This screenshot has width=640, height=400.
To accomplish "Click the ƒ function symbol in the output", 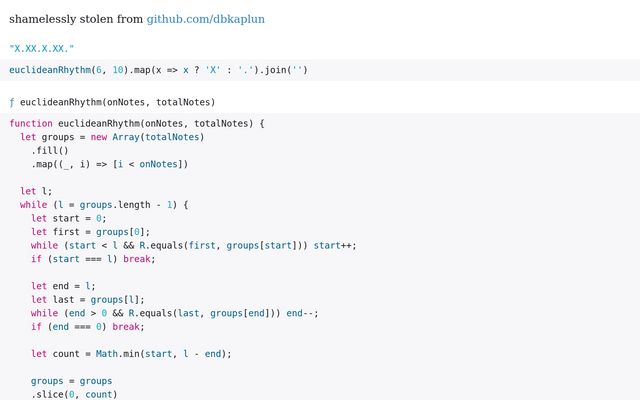I will point(12,101).
